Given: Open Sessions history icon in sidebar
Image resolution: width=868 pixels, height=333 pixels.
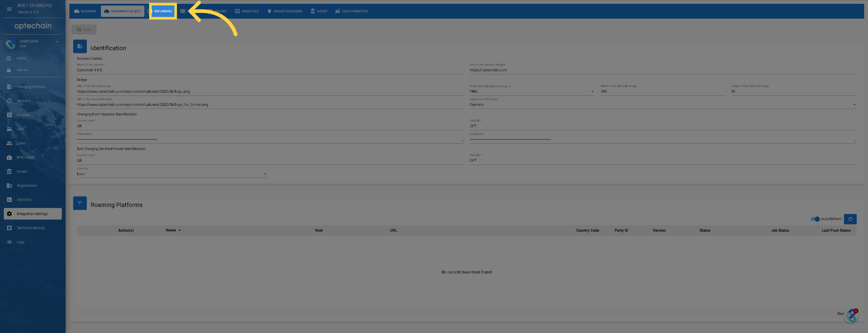Looking at the screenshot, I should tap(9, 101).
